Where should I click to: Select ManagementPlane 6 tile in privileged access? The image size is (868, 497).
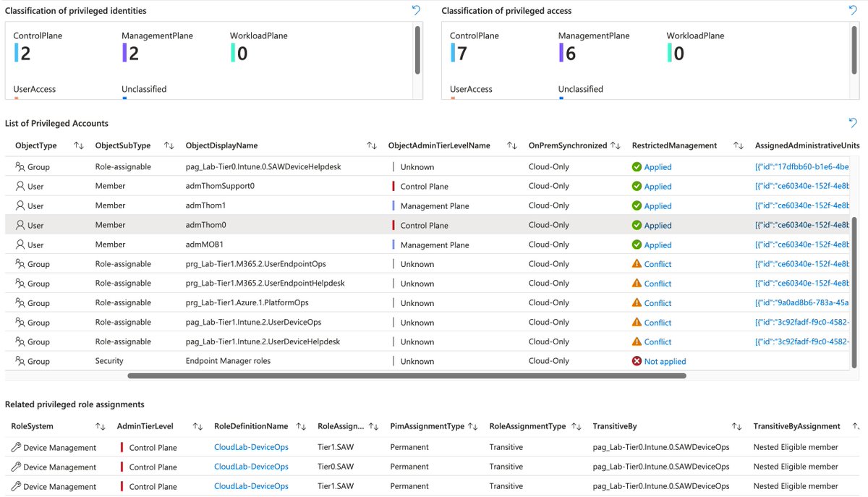click(594, 47)
